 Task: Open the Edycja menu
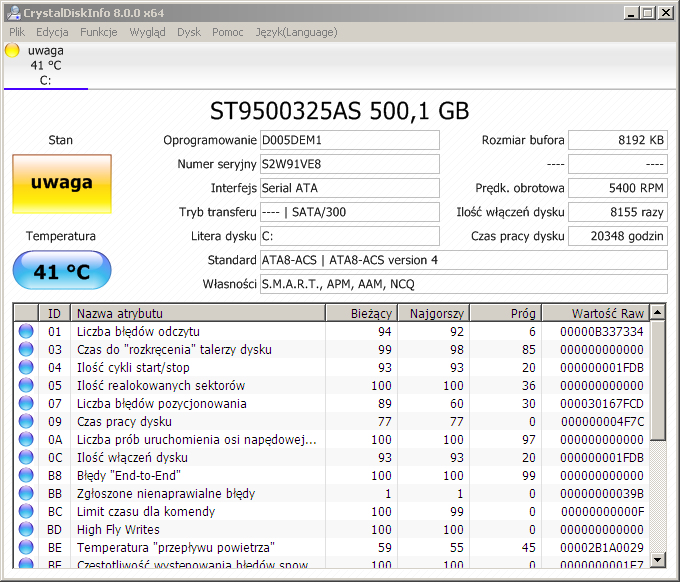(x=52, y=32)
